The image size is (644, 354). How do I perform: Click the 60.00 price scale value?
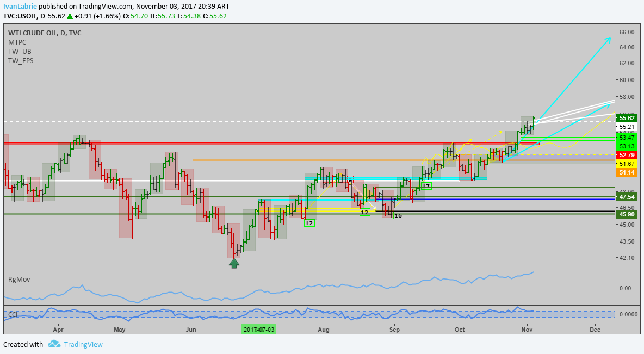[627, 80]
